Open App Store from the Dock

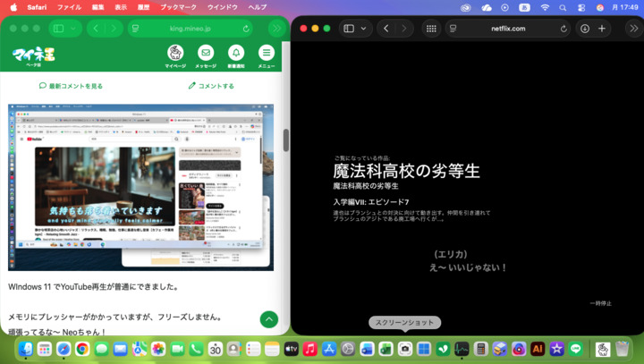[329, 349]
